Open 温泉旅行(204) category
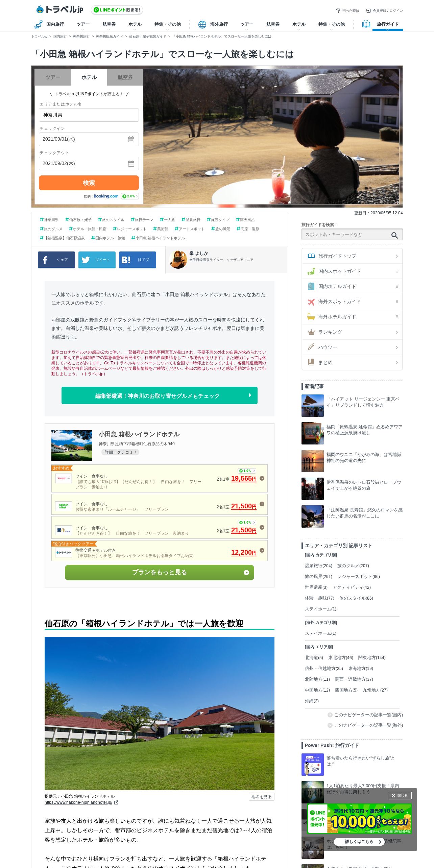This screenshot has width=434, height=868. click(x=318, y=566)
